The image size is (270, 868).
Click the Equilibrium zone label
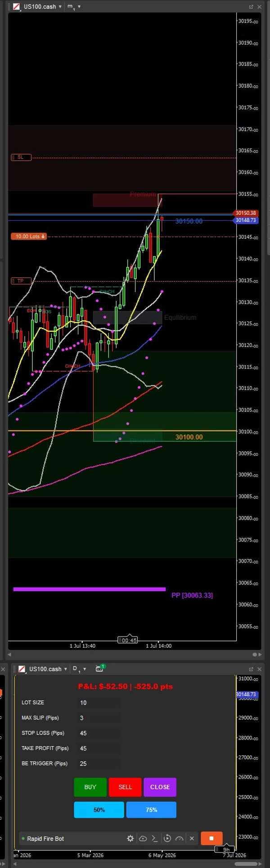pos(180,317)
